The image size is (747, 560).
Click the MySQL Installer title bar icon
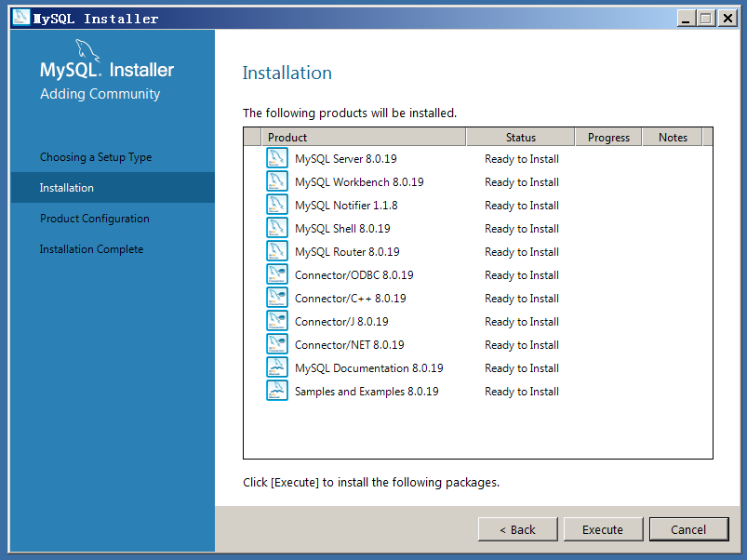click(x=21, y=18)
